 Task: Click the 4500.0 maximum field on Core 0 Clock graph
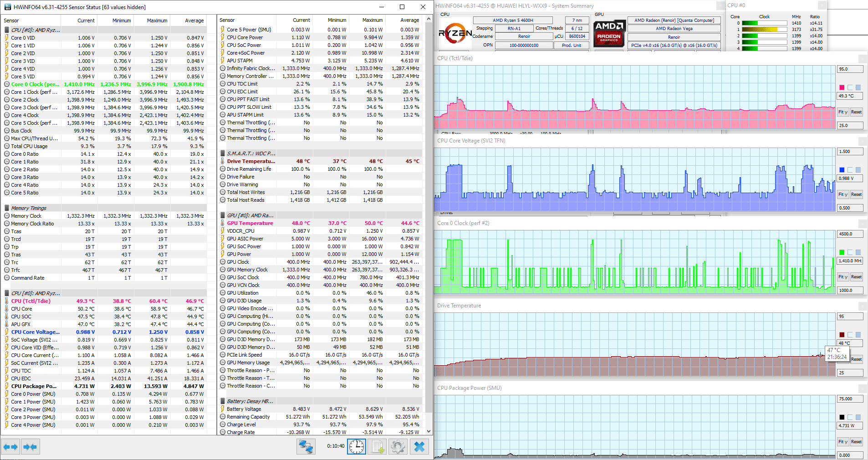click(x=850, y=234)
